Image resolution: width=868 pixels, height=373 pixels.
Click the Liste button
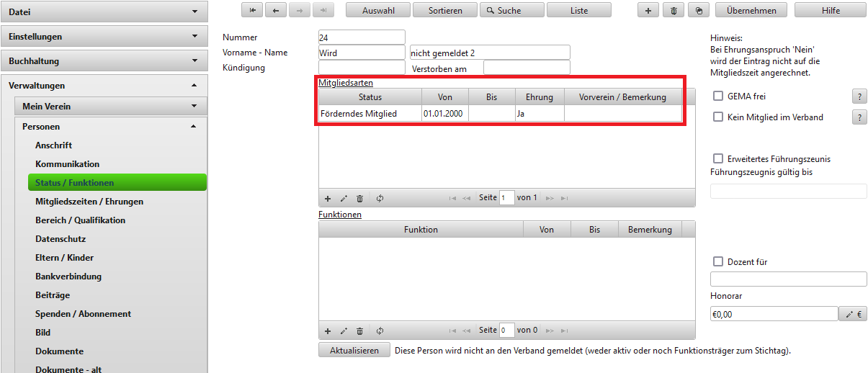pyautogui.click(x=579, y=10)
